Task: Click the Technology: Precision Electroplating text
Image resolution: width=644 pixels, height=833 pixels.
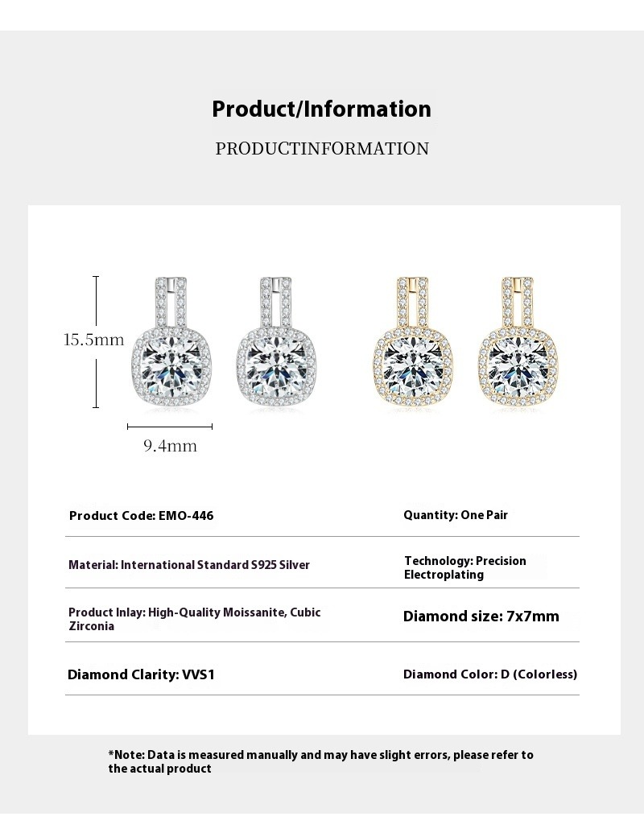Action: pos(464,567)
